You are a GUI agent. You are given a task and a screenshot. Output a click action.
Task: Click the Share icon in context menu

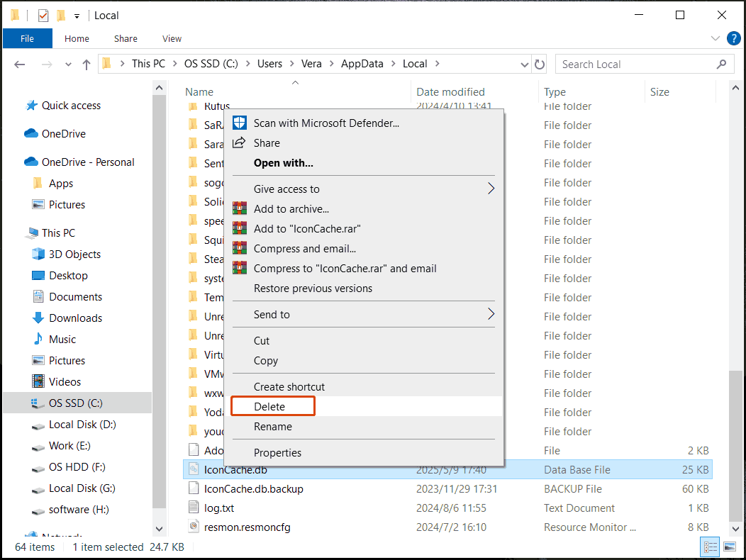pyautogui.click(x=240, y=142)
